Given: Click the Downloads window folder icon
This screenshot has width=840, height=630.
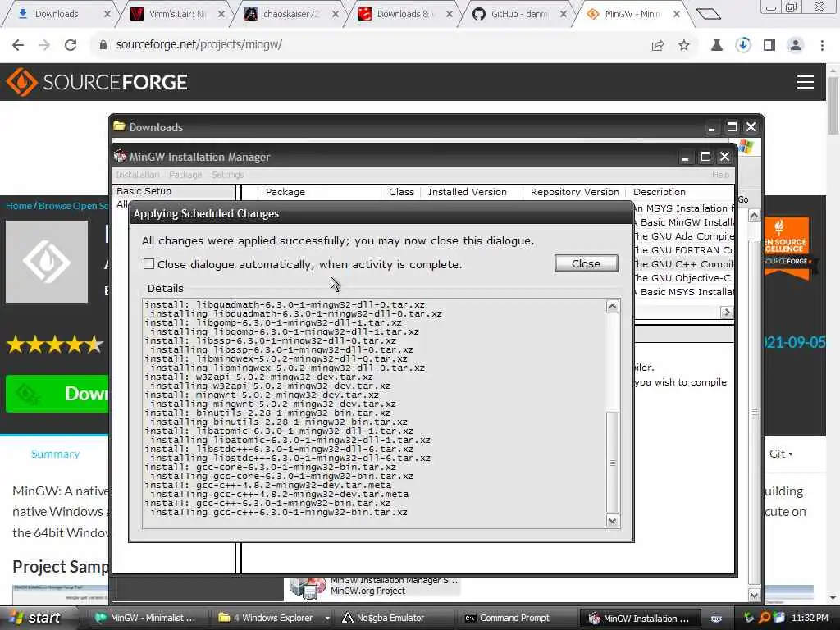Looking at the screenshot, I should point(119,127).
